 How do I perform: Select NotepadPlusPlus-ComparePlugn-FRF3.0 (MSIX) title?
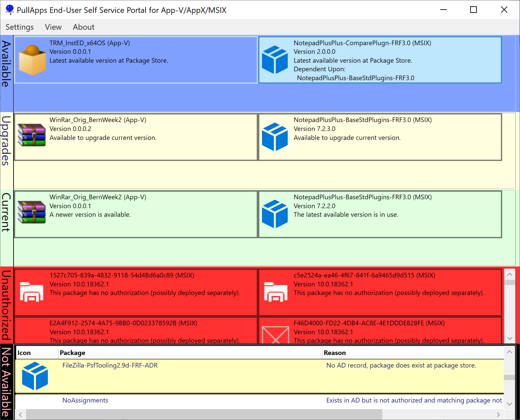(x=362, y=43)
